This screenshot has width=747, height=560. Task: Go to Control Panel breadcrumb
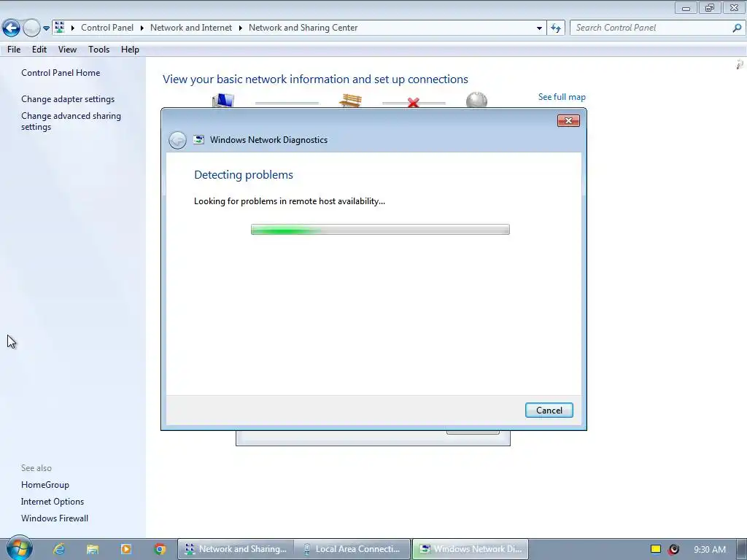[107, 28]
